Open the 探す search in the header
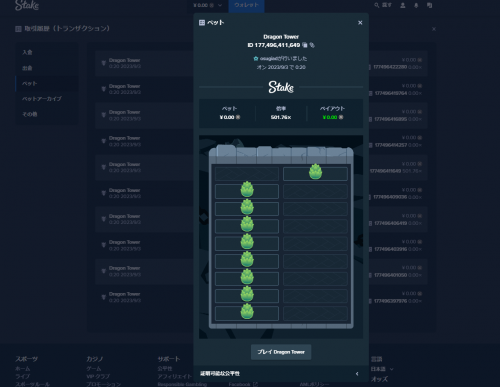Viewport: 500px width, 387px height. click(383, 5)
